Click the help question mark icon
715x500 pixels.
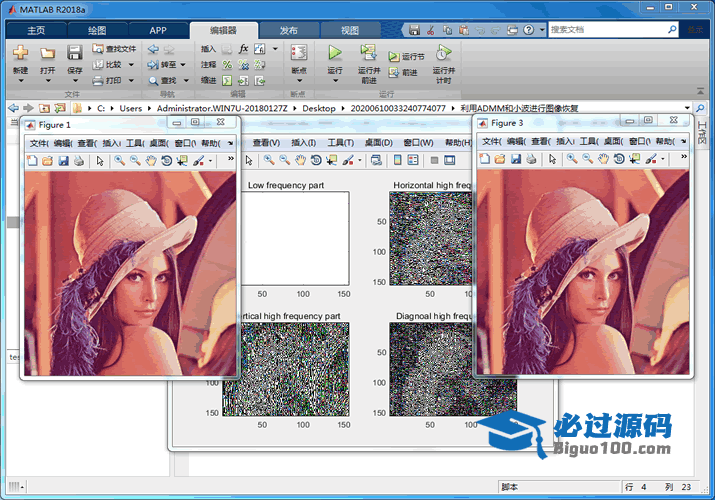point(528,30)
